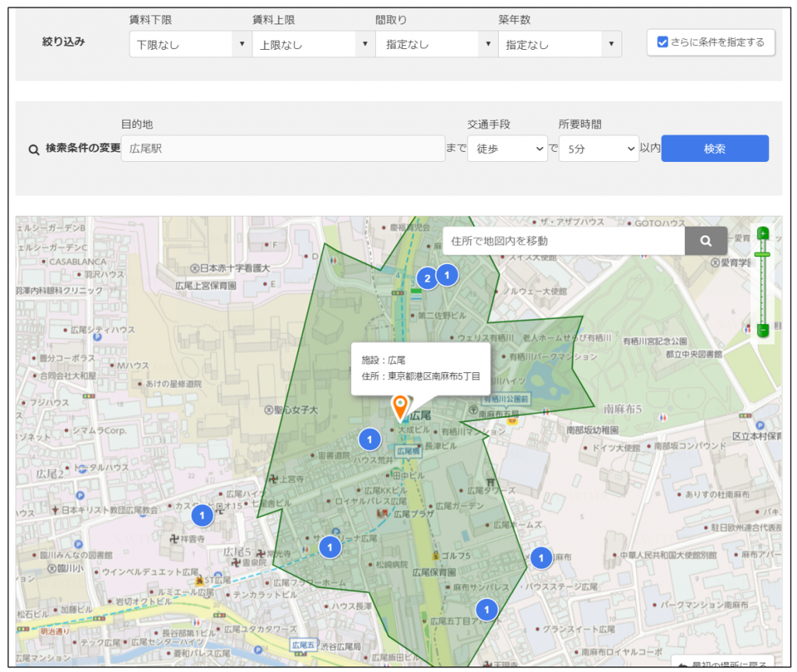Screen dimensions: 797x672
Task: Click property marker left of 大成ビル
Action: (370, 440)
